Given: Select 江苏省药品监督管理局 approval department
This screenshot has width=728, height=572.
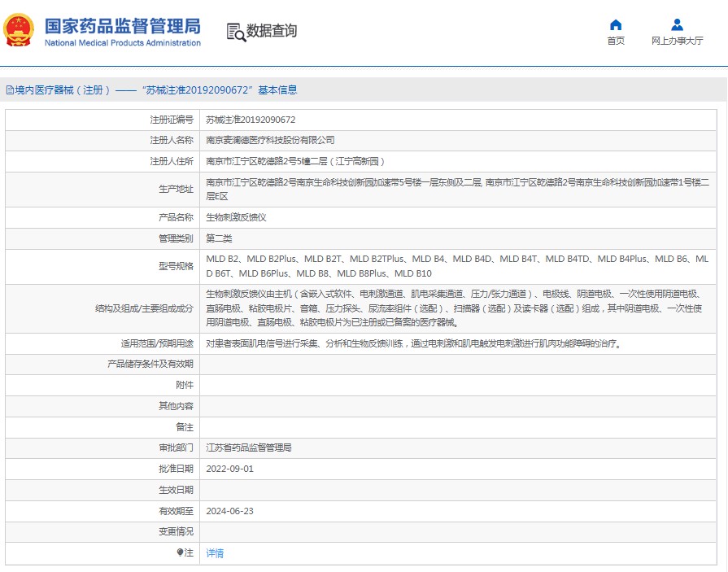Looking at the screenshot, I should 249,448.
